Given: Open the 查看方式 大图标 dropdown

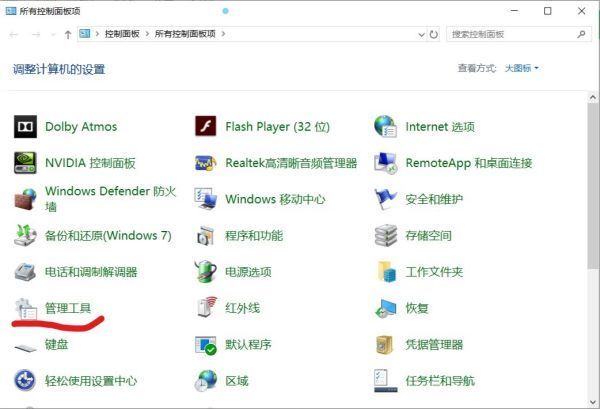Looking at the screenshot, I should coord(522,68).
